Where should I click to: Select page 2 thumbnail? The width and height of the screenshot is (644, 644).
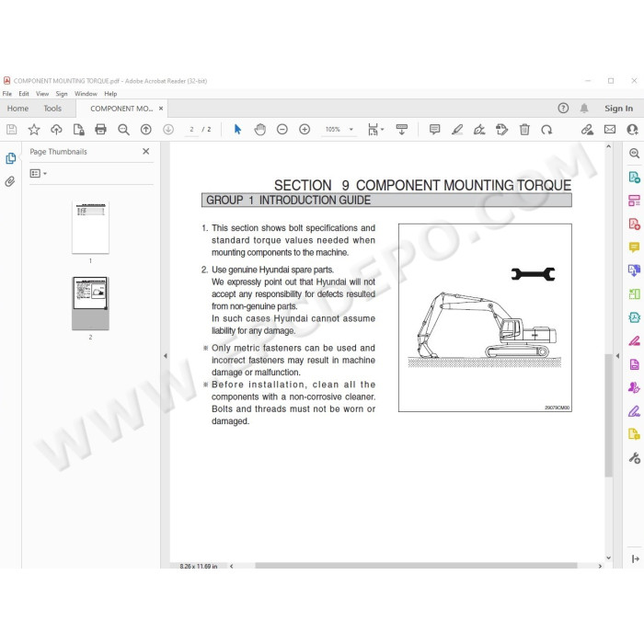90,304
